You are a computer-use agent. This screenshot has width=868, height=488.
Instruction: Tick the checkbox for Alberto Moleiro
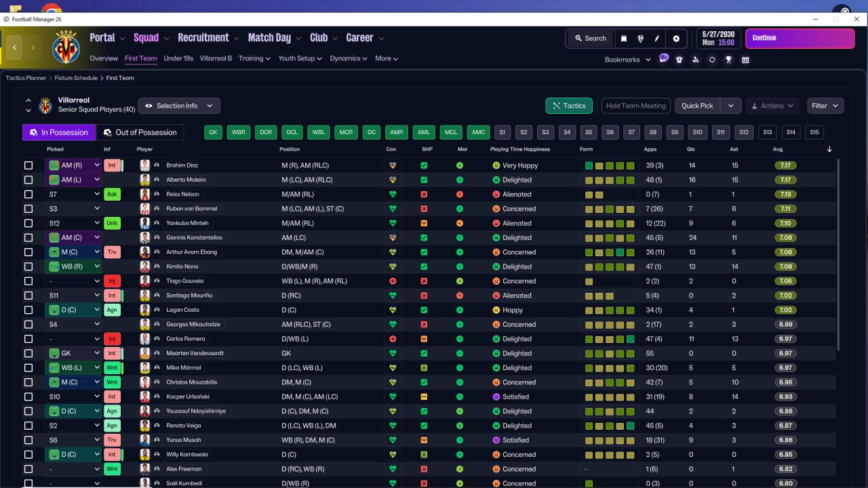coord(28,180)
